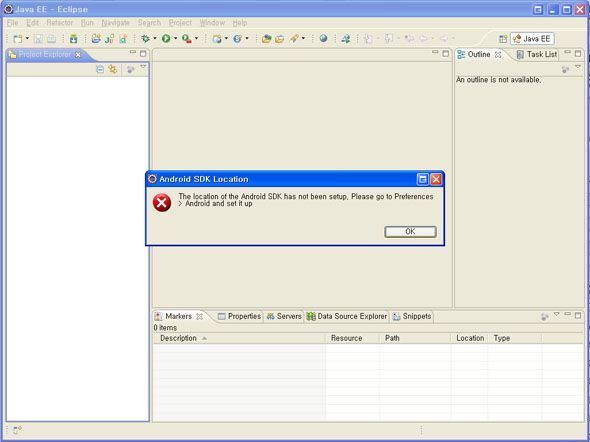Click the grayed Save icon in toolbar

(38, 39)
